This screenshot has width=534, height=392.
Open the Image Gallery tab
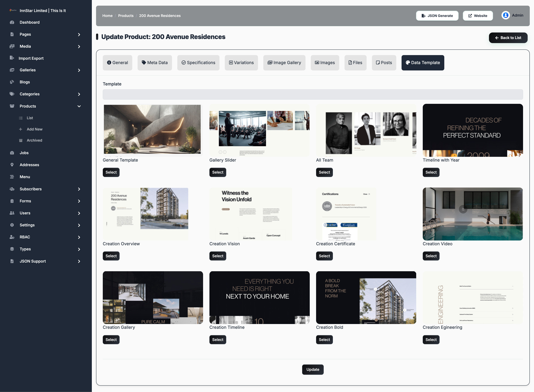click(x=284, y=63)
